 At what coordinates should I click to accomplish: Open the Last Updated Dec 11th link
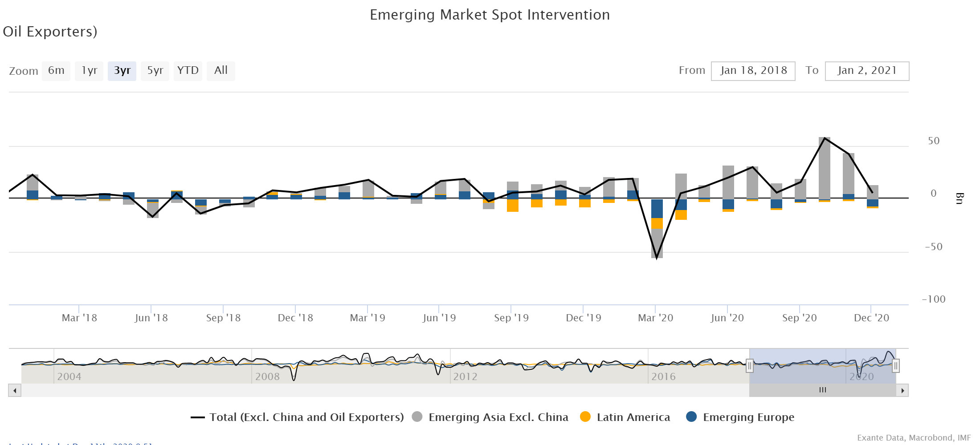[x=80, y=443]
